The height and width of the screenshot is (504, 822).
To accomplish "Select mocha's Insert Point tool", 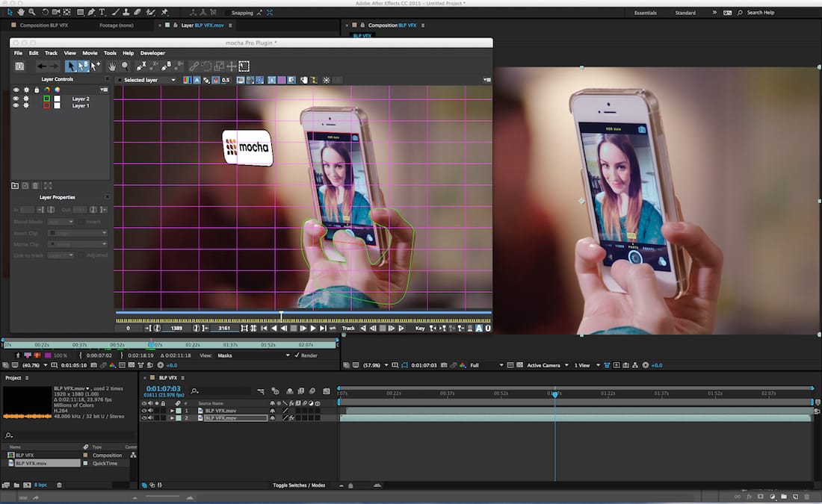I will pos(96,66).
